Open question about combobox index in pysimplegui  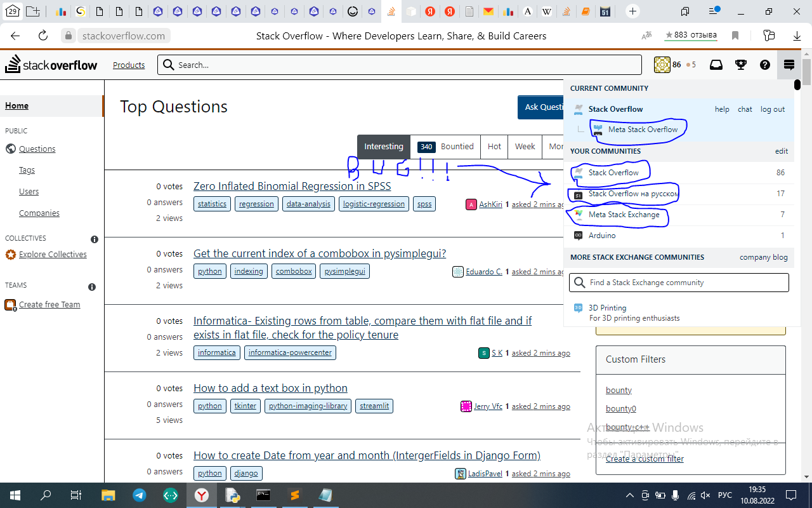click(320, 253)
